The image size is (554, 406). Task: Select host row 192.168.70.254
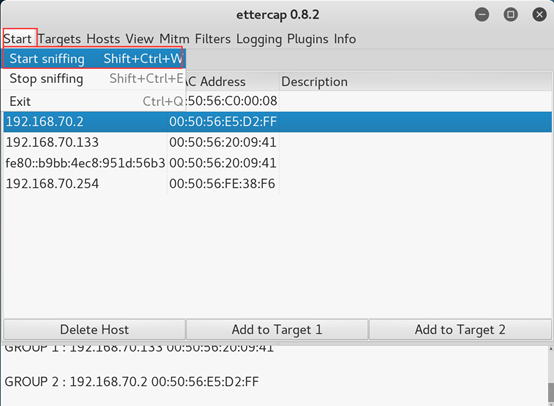(278, 184)
